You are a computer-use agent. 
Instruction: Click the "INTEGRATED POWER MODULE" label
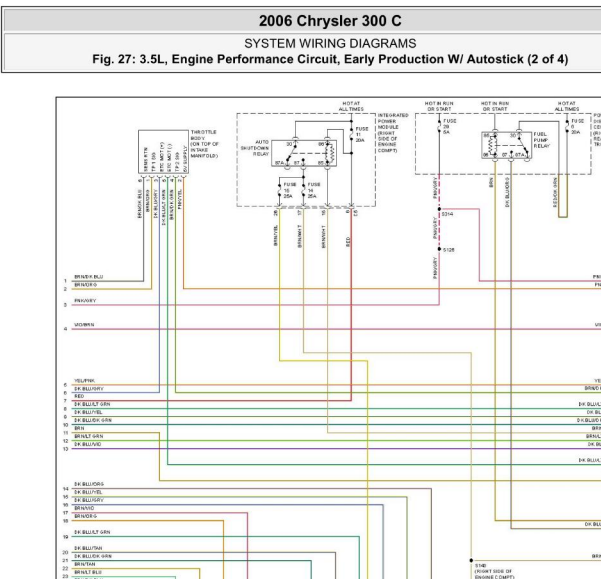393,133
